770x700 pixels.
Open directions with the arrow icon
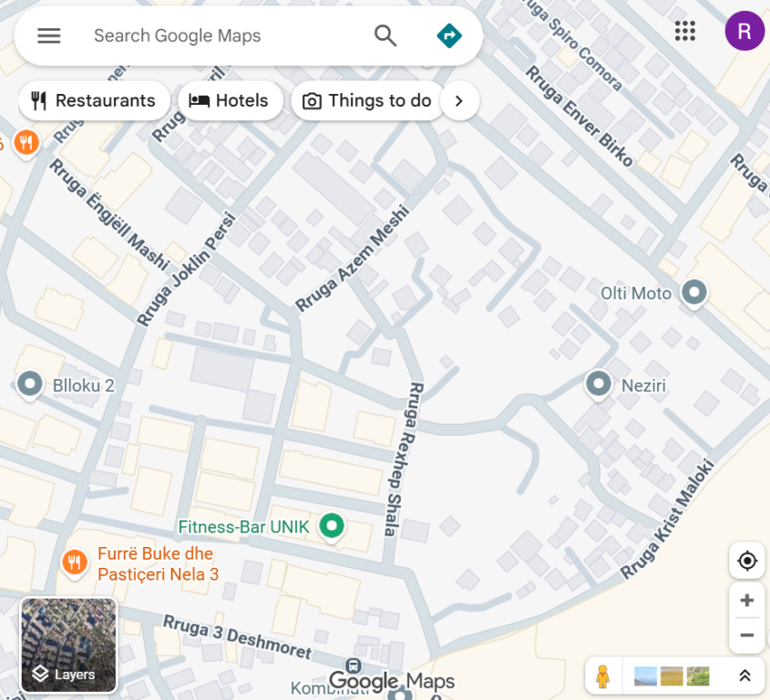[449, 36]
